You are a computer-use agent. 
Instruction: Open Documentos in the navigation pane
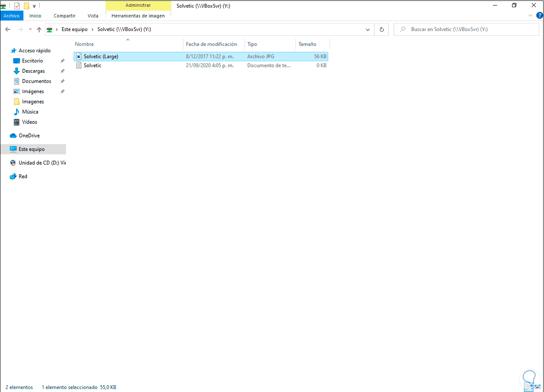(37, 81)
